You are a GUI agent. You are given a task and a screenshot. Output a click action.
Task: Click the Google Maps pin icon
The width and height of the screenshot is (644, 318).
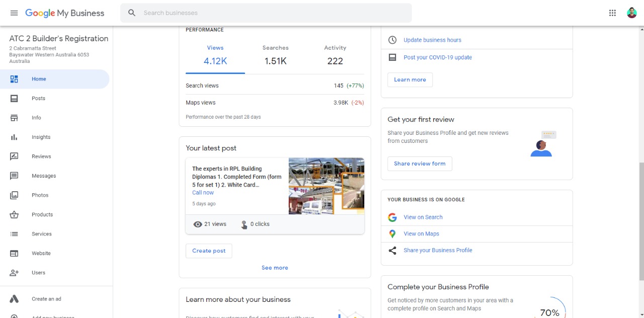392,234
